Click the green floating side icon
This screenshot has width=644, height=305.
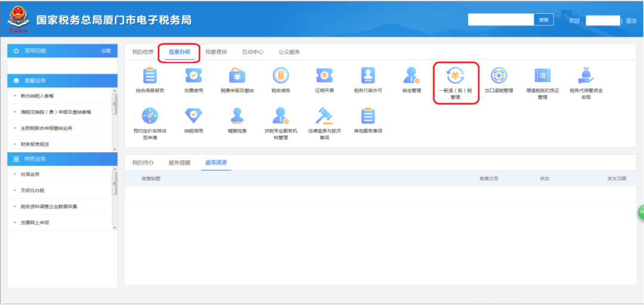[640, 212]
